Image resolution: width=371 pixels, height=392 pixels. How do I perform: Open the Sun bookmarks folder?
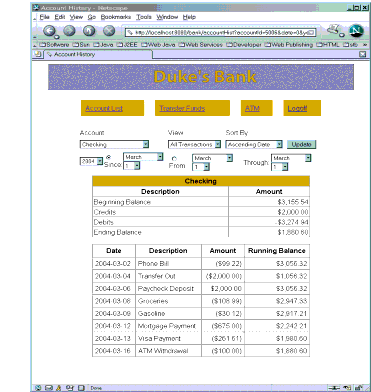[82, 45]
